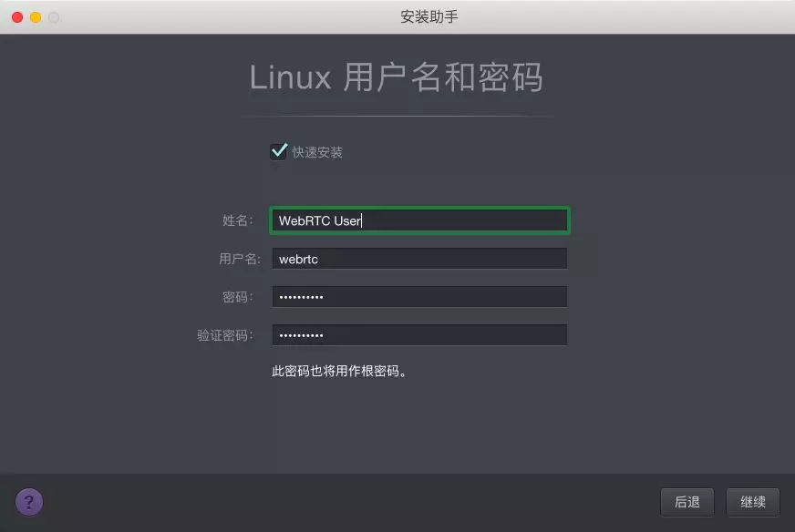Close the 安装助手 window with red button

[17, 17]
